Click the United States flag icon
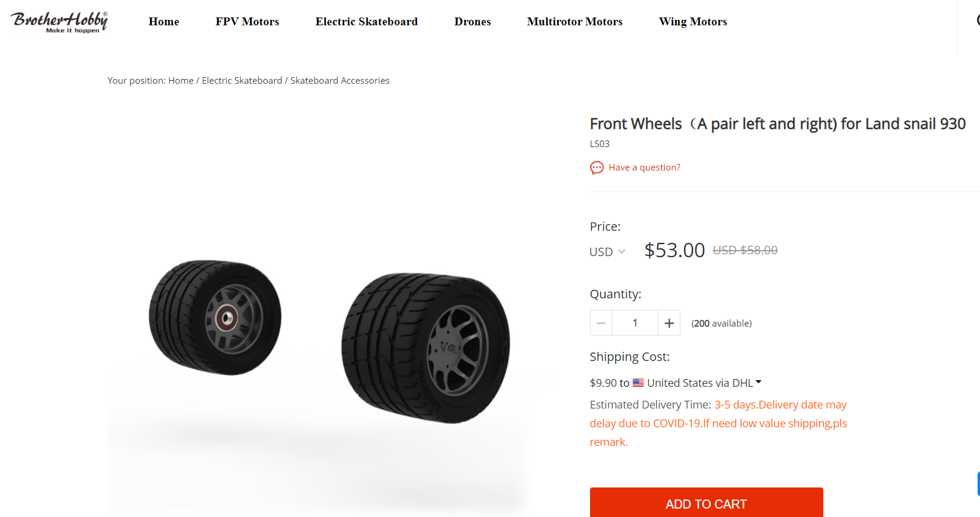Screen dimensions: 980x517 click(638, 383)
